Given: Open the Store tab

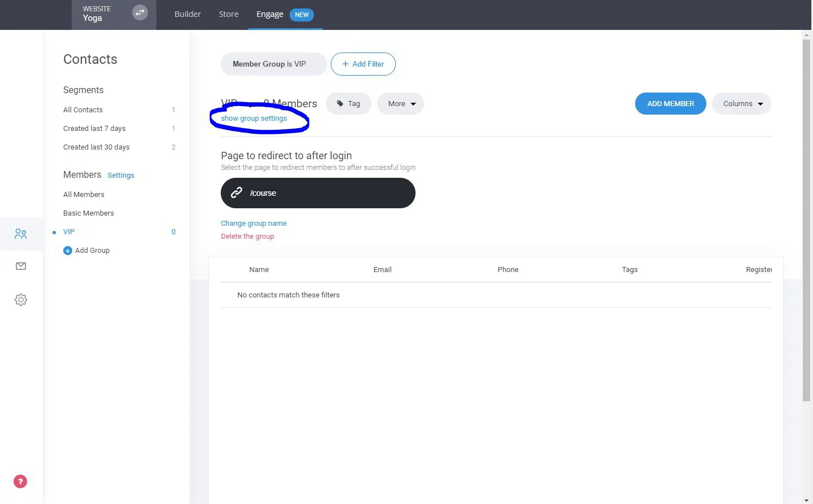Looking at the screenshot, I should (x=228, y=14).
